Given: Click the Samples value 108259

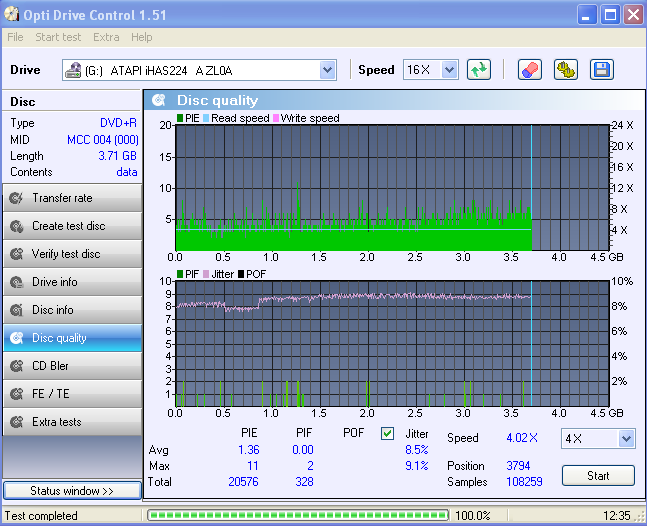Looking at the screenshot, I should [524, 482].
